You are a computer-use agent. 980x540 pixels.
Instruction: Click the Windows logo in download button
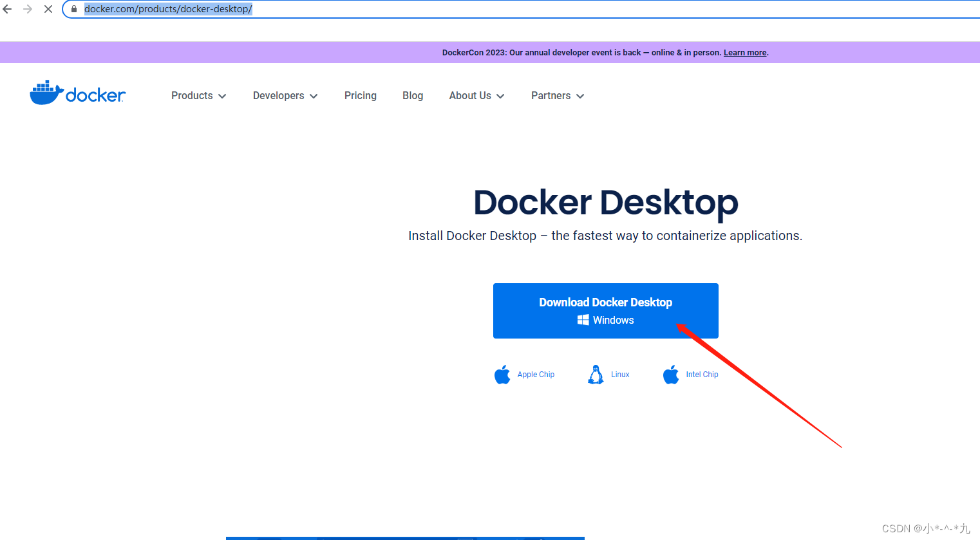click(583, 320)
